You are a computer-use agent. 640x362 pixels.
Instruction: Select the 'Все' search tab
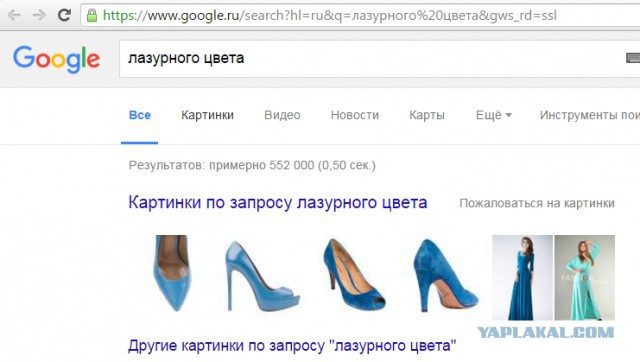[140, 115]
